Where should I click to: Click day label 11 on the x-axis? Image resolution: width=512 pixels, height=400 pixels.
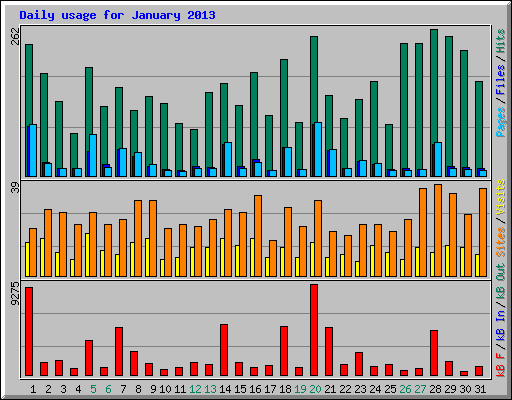click(180, 389)
